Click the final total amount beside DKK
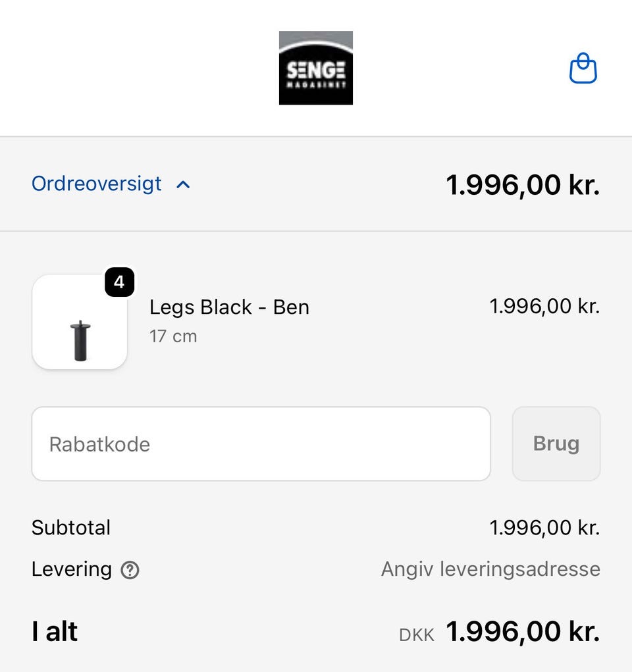This screenshot has height=672, width=632. 523,632
